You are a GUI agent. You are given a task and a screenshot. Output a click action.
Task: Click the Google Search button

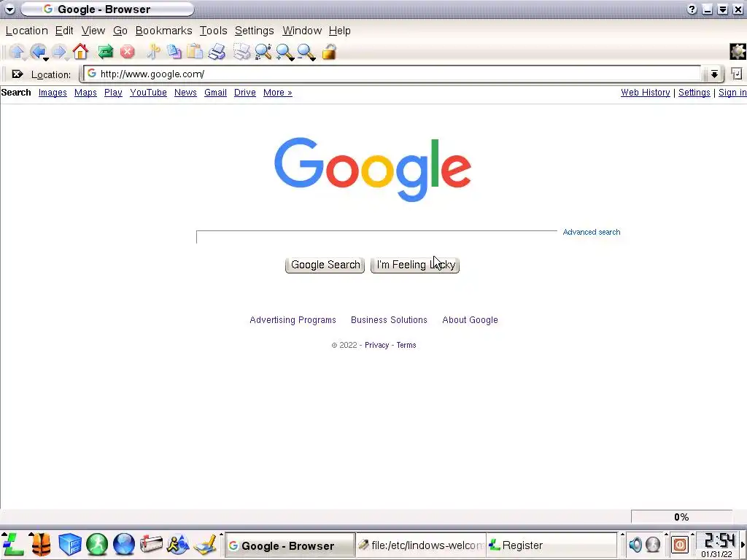pyautogui.click(x=325, y=265)
